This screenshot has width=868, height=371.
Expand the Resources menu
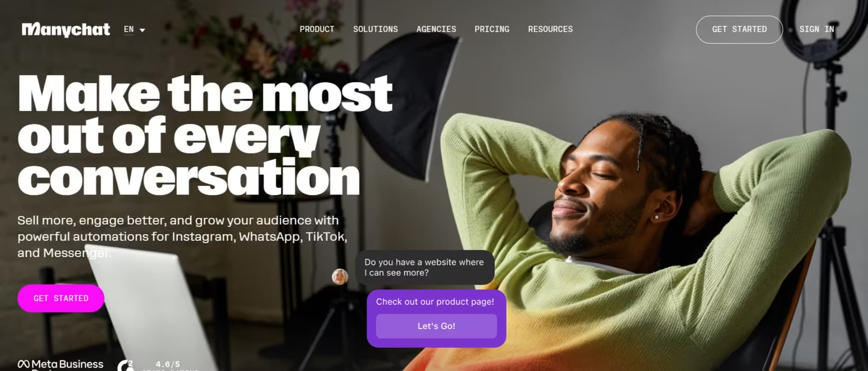point(550,29)
